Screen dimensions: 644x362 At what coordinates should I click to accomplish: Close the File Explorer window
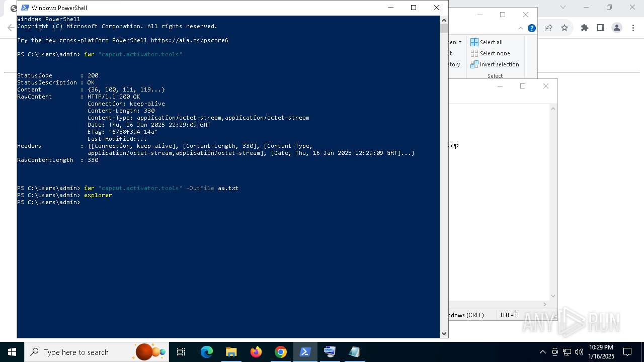click(526, 15)
